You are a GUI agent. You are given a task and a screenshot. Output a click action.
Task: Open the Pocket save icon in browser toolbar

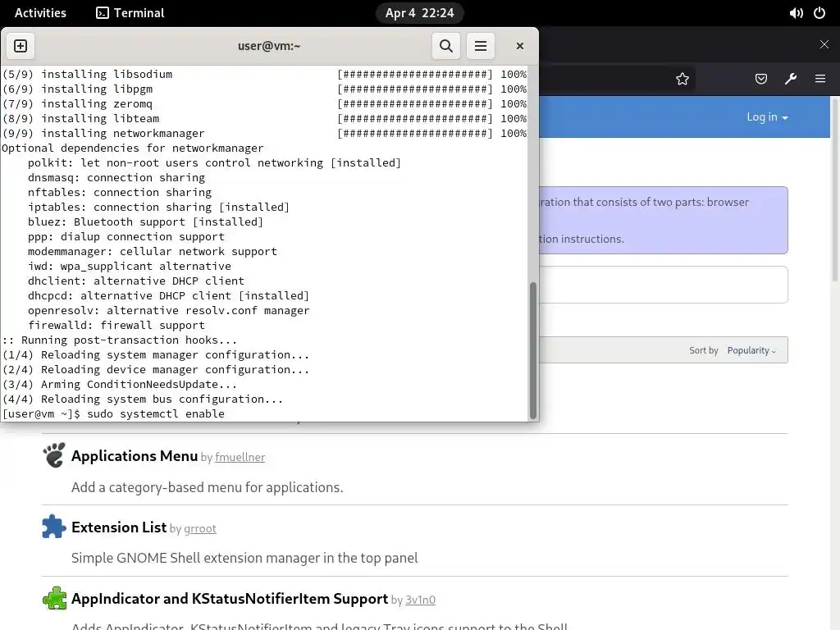coord(760,80)
